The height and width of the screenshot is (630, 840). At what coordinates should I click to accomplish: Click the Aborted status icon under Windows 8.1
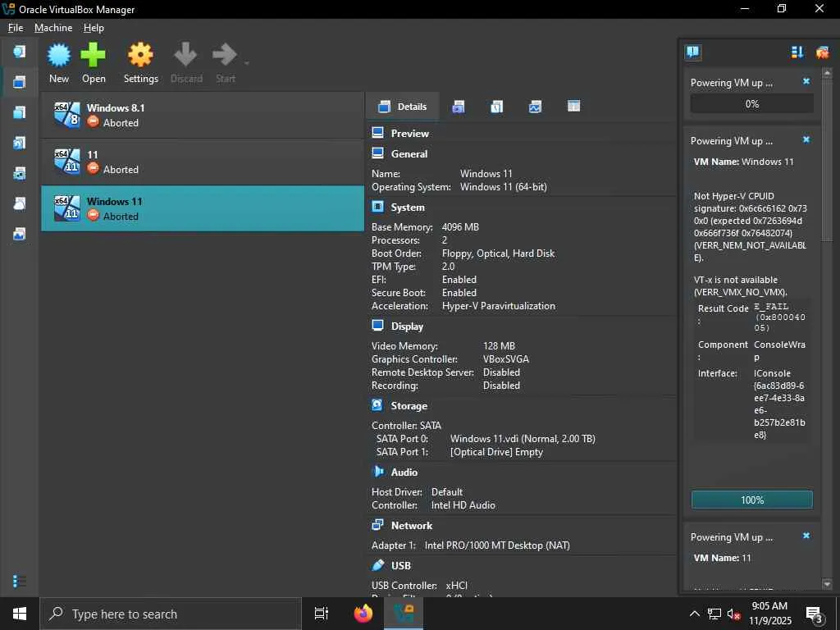(x=94, y=123)
